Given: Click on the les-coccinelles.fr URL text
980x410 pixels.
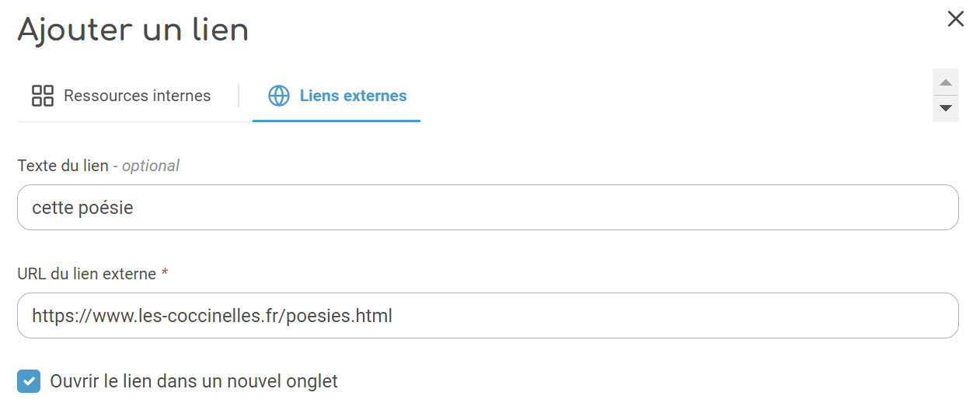Looking at the screenshot, I should 211,316.
